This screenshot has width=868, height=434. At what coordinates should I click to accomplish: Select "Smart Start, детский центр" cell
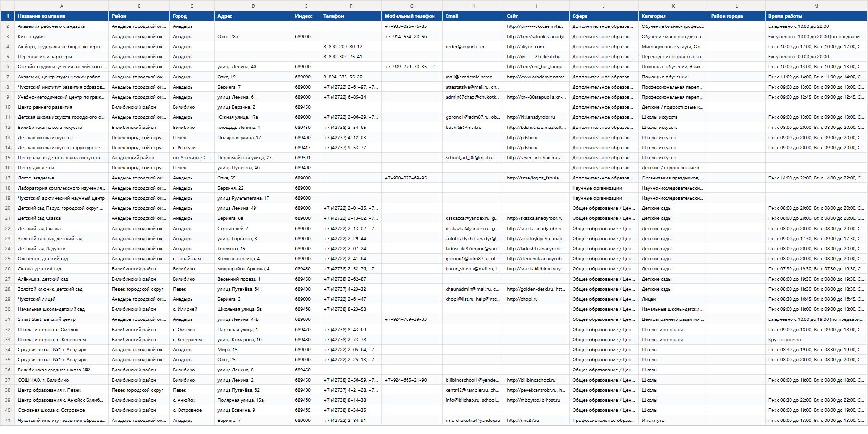point(62,319)
